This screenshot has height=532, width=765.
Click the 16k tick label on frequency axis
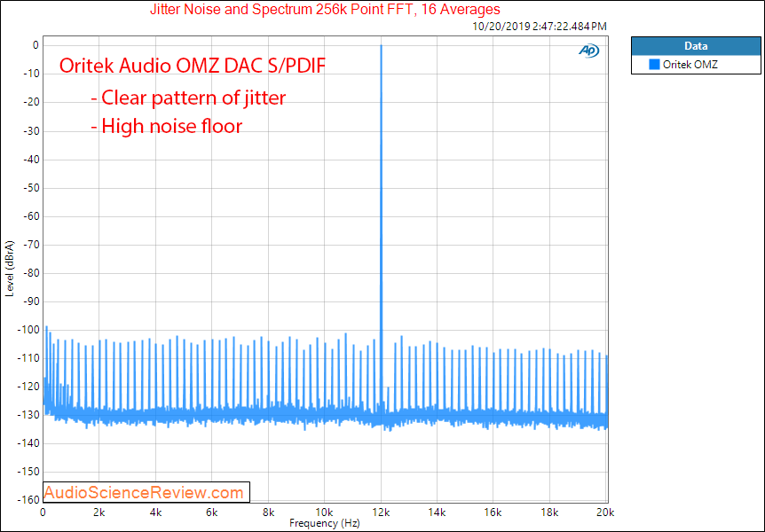coord(493,512)
